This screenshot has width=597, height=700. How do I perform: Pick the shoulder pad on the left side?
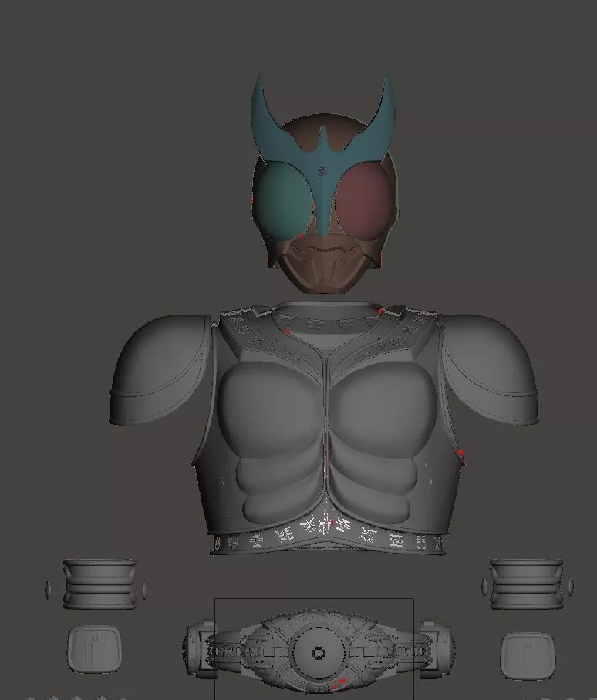pyautogui.click(x=160, y=369)
